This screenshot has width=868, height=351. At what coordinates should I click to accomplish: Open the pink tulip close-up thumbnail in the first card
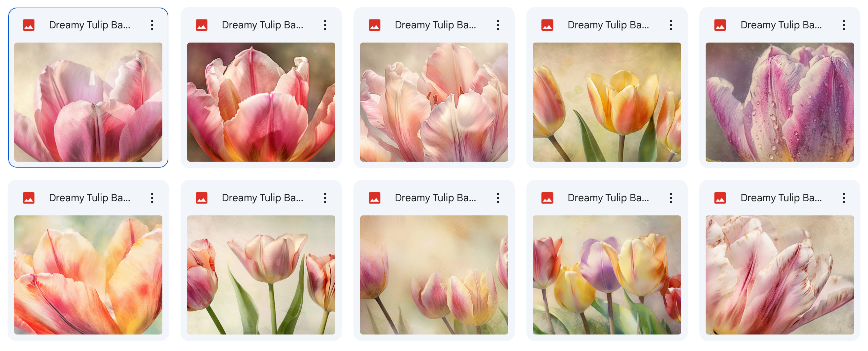(x=88, y=102)
